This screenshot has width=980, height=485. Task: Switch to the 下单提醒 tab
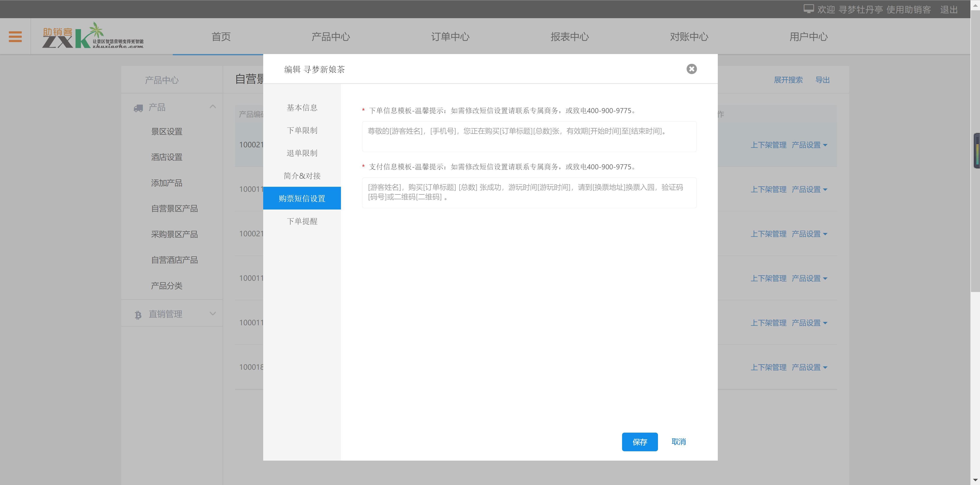pyautogui.click(x=302, y=221)
